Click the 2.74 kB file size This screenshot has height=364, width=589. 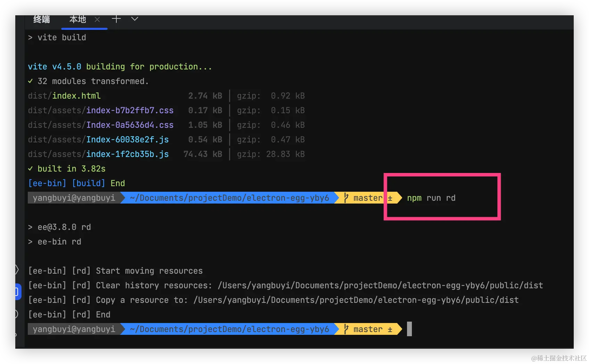[x=205, y=96]
